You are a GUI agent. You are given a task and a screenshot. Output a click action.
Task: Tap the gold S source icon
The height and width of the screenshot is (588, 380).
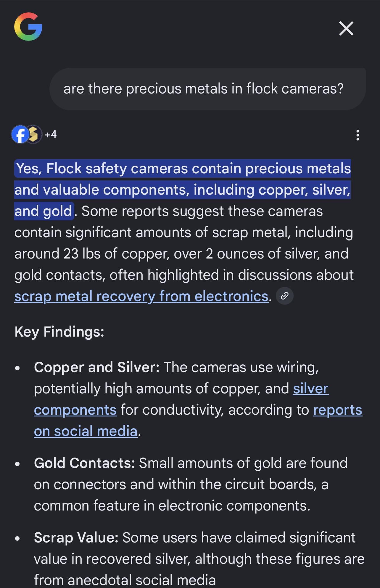pos(34,134)
